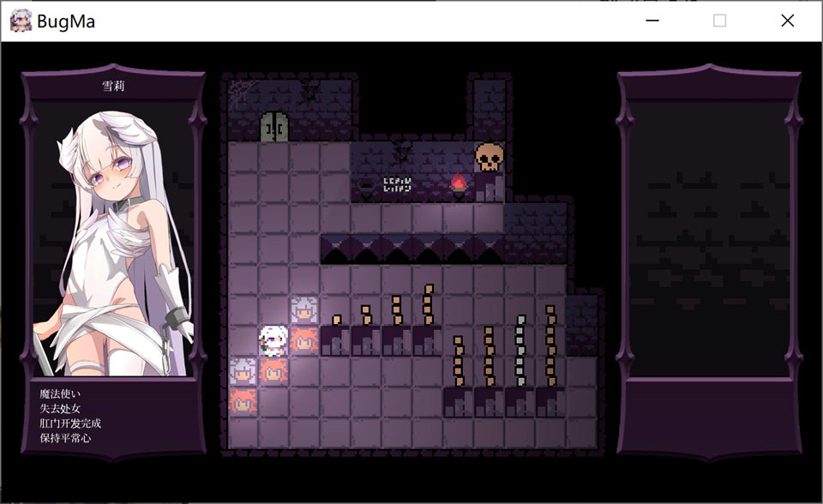
Task: Select the white-haired player sprite on the map
Action: (x=273, y=340)
